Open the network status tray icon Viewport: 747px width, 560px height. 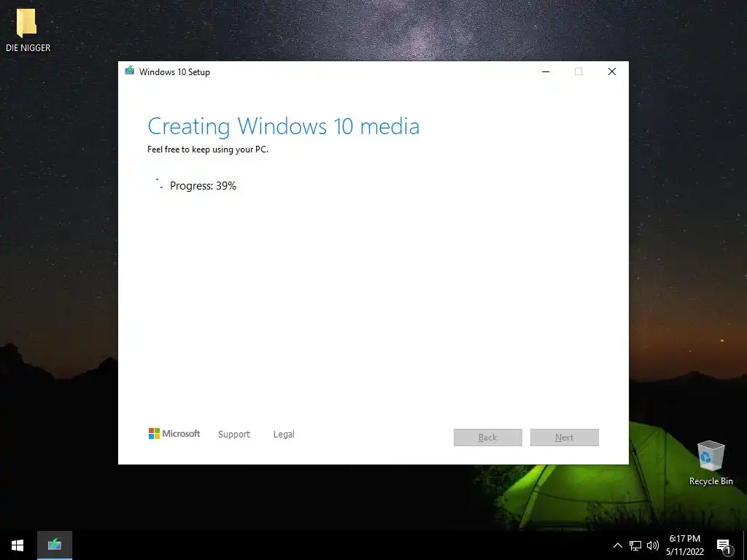[635, 545]
